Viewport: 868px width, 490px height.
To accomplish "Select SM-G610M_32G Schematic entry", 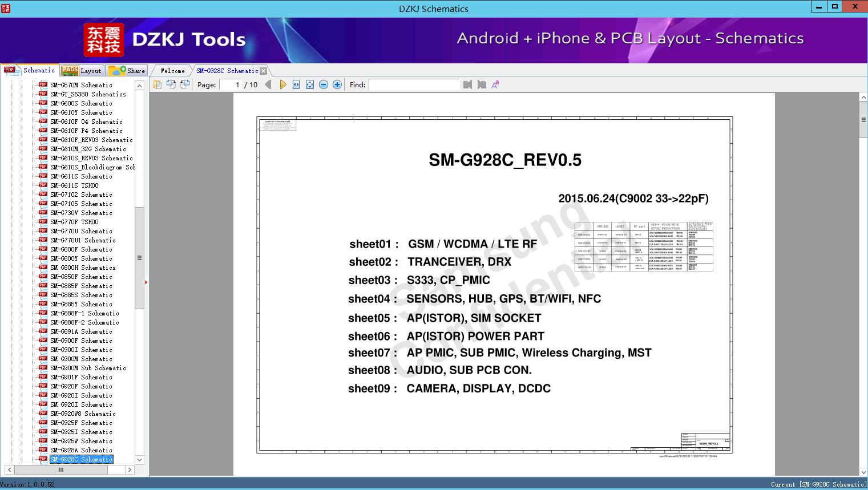I will point(88,149).
